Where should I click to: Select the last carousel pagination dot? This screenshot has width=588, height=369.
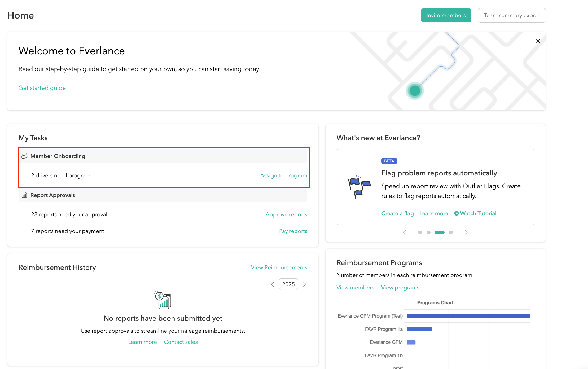click(x=451, y=232)
